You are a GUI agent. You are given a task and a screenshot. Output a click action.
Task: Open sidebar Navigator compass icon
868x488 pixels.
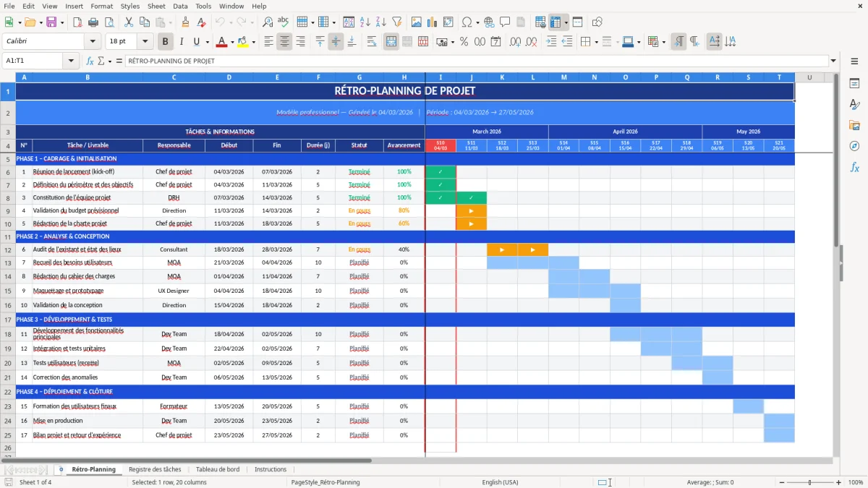pos(854,146)
